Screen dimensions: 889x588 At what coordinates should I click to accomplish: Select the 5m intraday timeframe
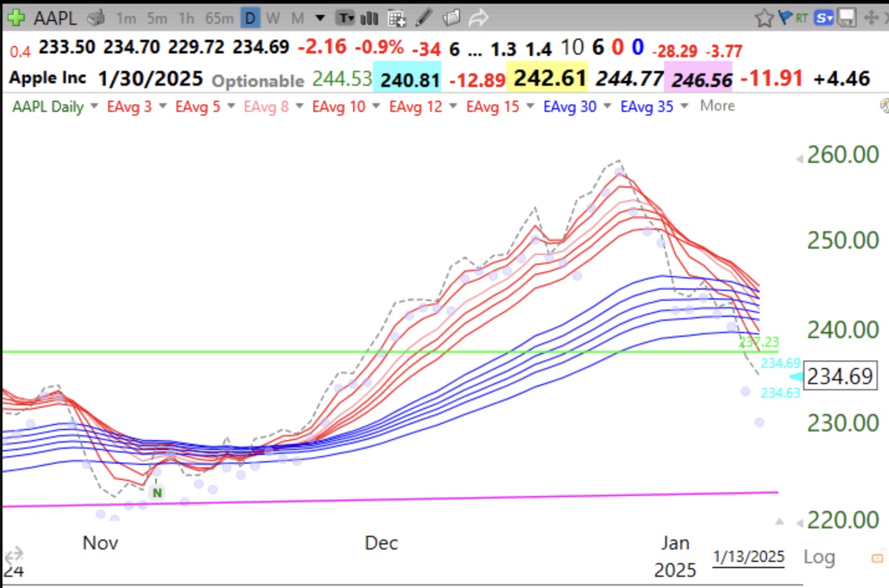point(155,18)
